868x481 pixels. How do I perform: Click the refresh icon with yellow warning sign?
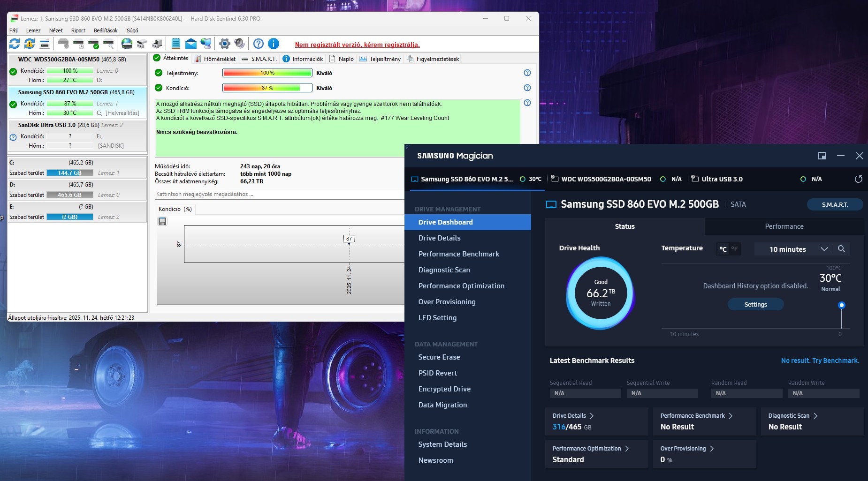[x=30, y=44]
